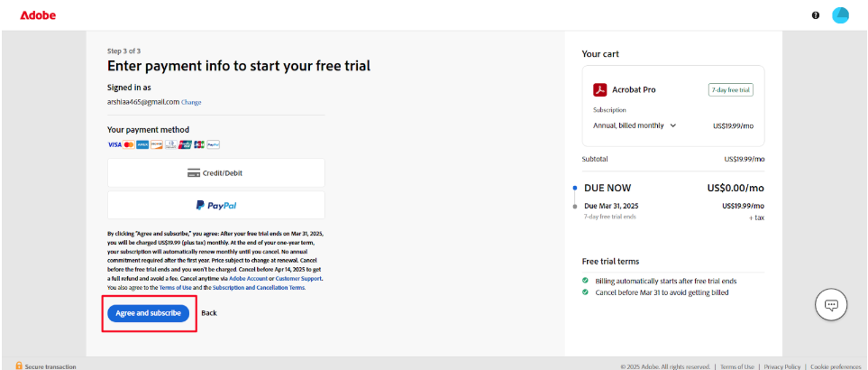Viewport: 868px width, 370px height.
Task: Open footer Cookie preferences link
Action: pos(836,366)
